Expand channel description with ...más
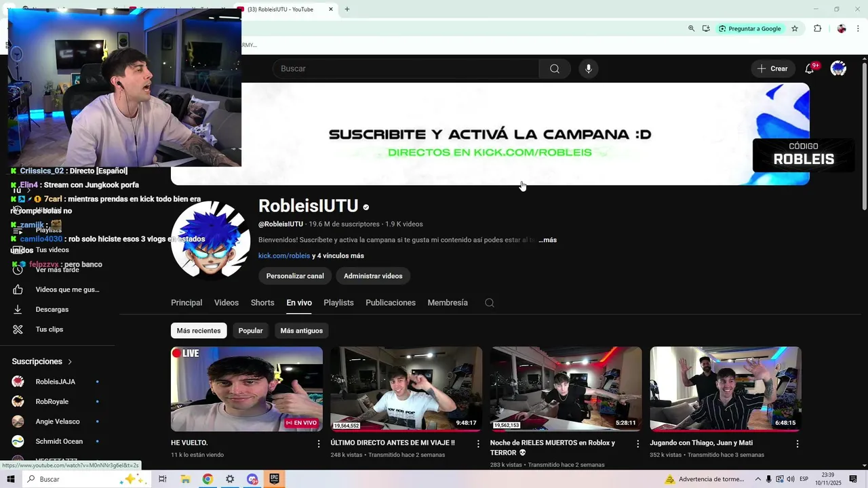Image resolution: width=868 pixels, height=488 pixels. (547, 240)
